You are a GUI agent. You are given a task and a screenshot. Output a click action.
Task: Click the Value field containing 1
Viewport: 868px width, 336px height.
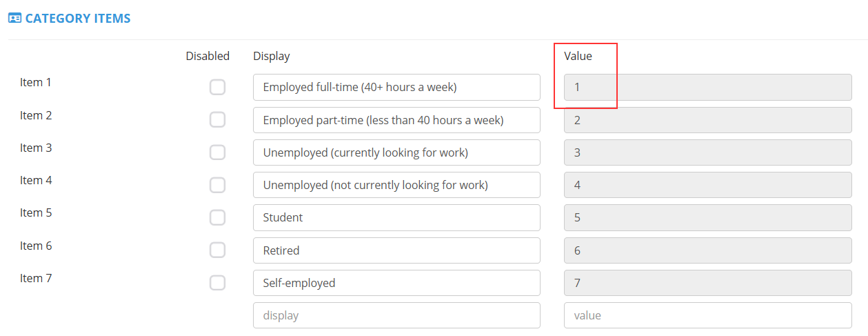(707, 87)
